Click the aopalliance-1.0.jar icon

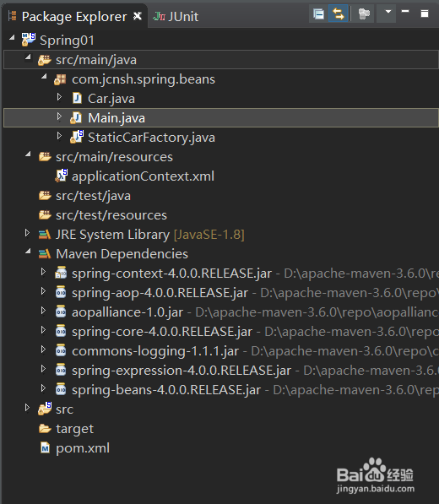coord(61,312)
